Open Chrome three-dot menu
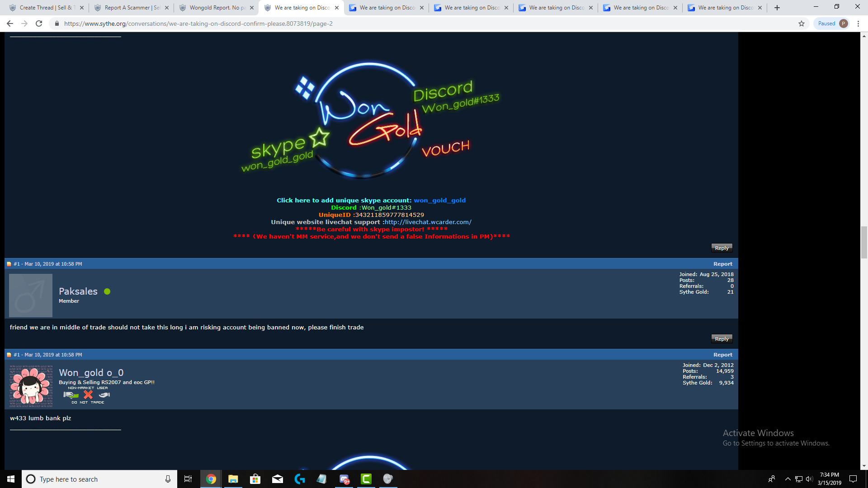This screenshot has width=868, height=488. click(858, 23)
